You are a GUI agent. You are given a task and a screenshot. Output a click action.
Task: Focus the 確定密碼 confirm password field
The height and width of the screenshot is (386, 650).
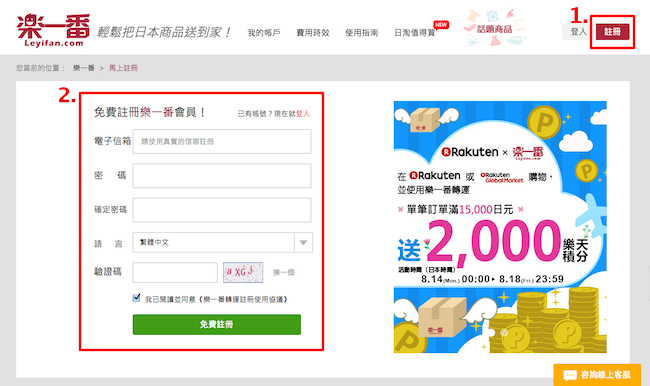click(222, 210)
